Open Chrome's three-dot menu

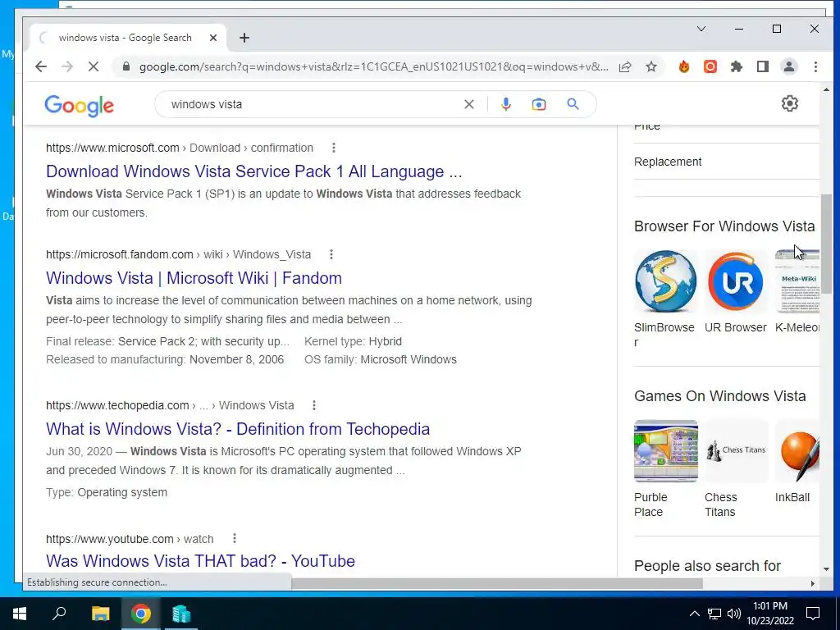coord(815,66)
